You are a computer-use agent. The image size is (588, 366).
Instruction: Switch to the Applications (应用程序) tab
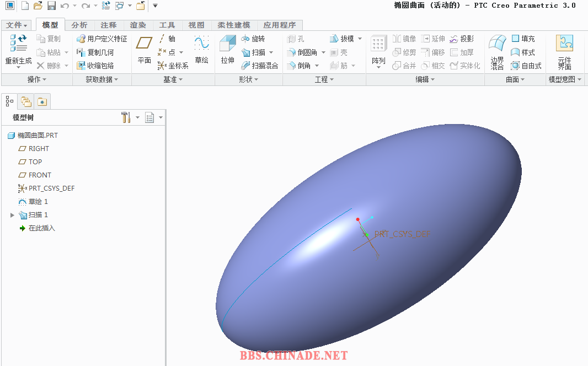pos(280,25)
